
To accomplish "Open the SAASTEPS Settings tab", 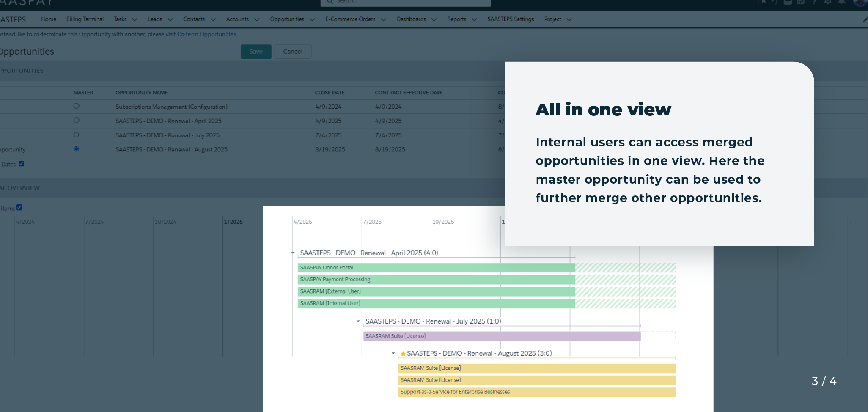I will click(x=511, y=19).
